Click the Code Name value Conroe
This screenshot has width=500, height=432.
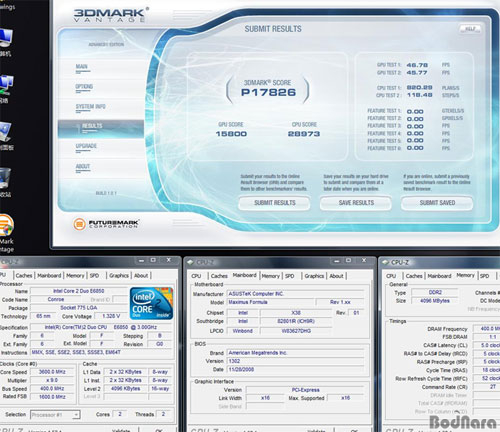pyautogui.click(x=56, y=299)
